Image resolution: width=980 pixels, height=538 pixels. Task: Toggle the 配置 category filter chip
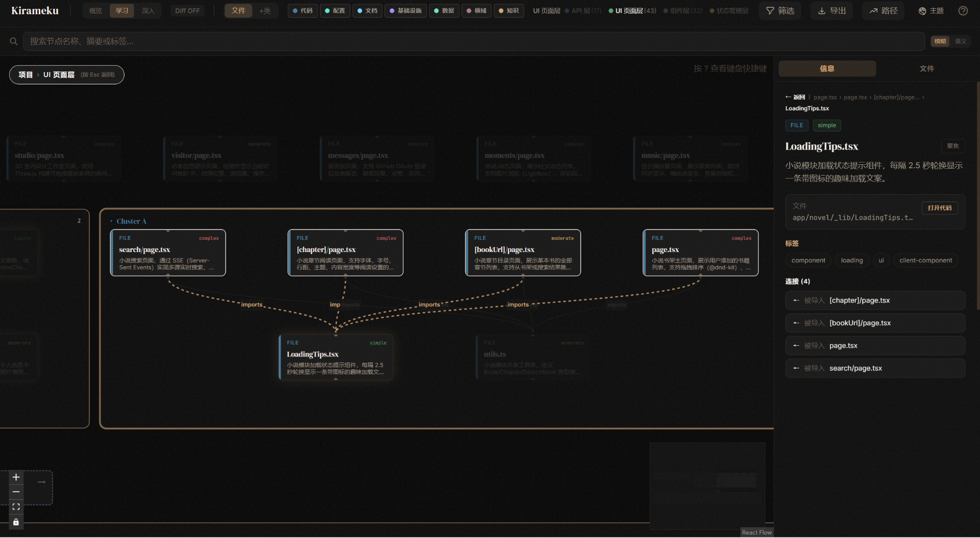335,11
